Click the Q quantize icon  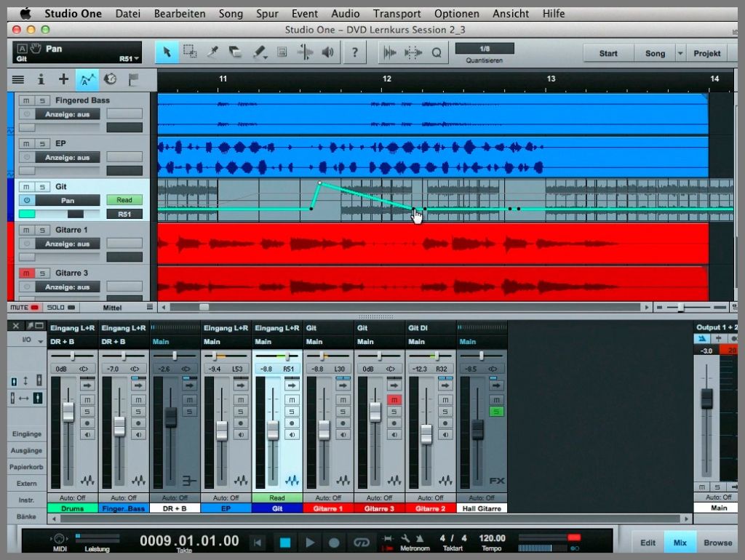pyautogui.click(x=437, y=52)
